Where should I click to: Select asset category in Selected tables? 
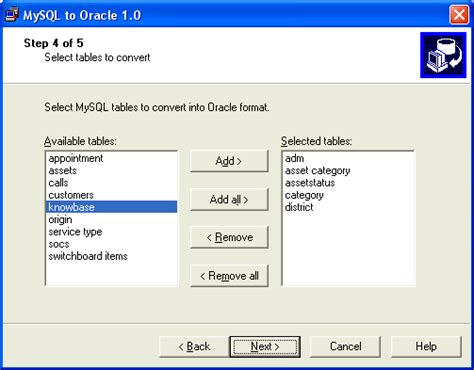[x=348, y=170]
